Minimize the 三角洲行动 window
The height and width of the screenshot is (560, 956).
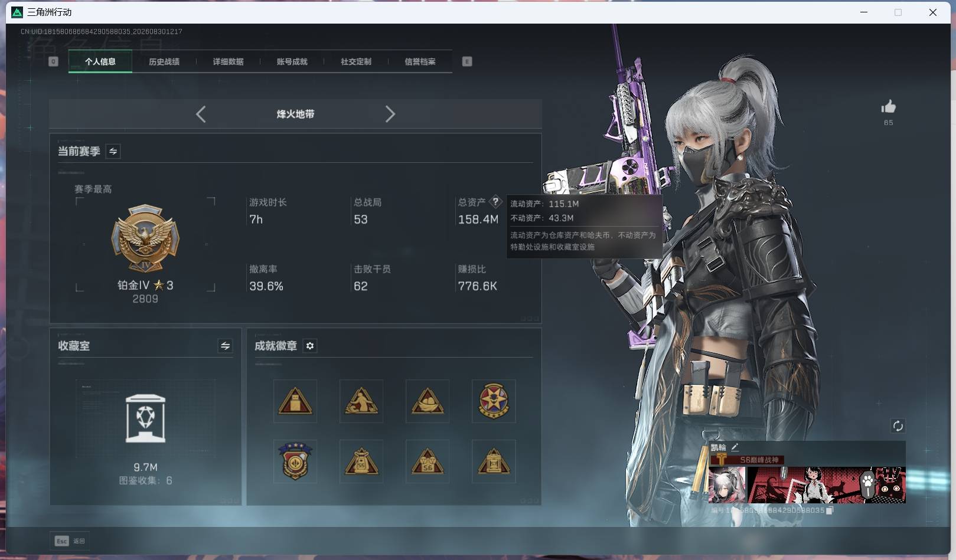864,12
